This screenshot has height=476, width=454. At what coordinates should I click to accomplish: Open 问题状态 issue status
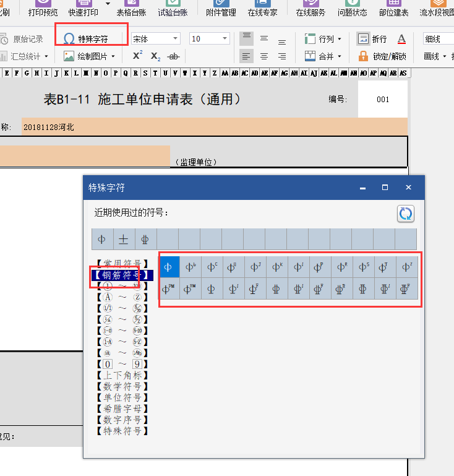pos(352,9)
